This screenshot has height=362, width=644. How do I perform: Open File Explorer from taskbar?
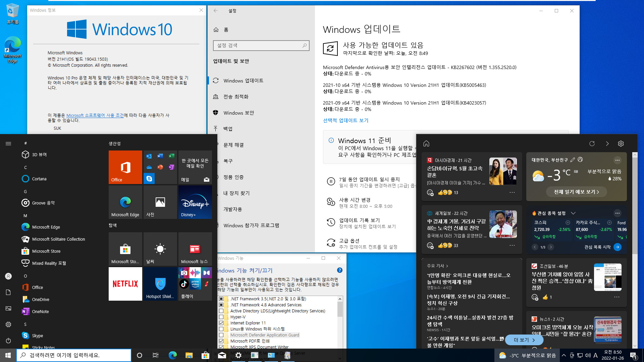(189, 355)
